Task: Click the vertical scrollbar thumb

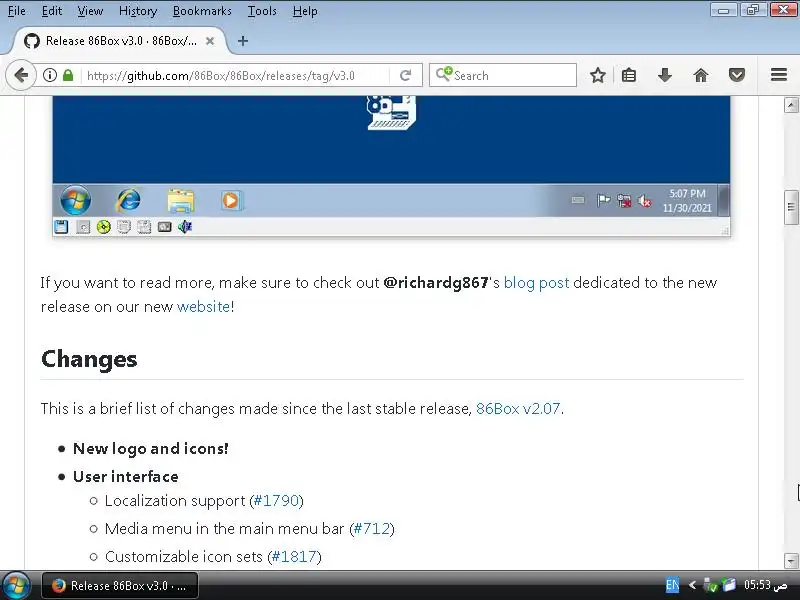Action: tap(791, 207)
